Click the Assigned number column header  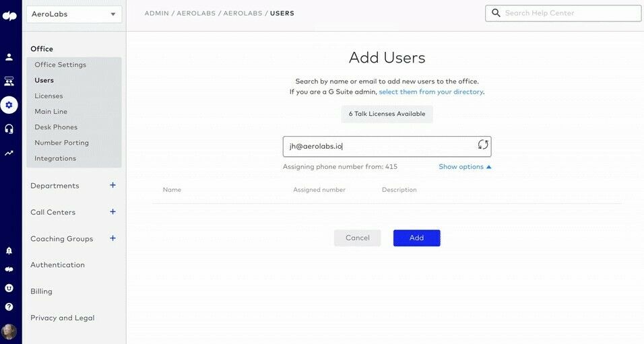pyautogui.click(x=319, y=190)
